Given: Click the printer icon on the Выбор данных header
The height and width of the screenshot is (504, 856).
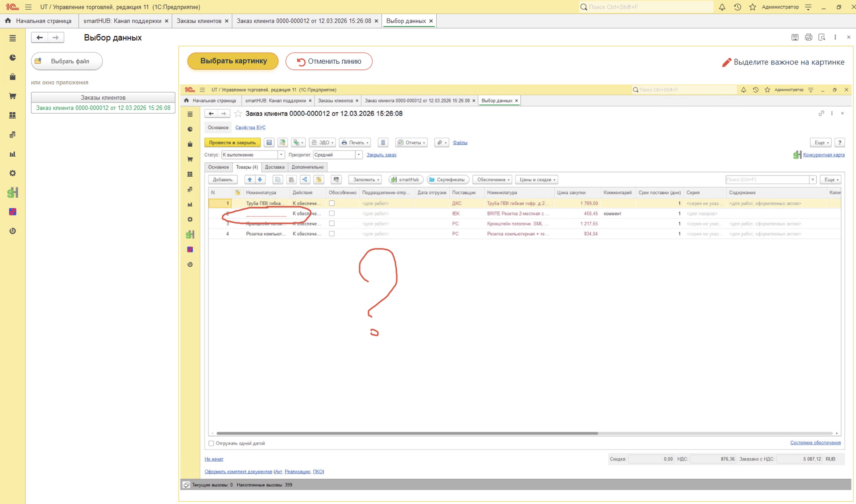Looking at the screenshot, I should 808,37.
